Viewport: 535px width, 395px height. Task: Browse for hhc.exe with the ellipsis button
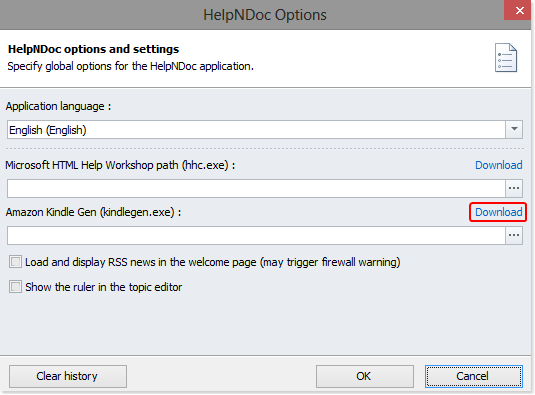point(514,189)
